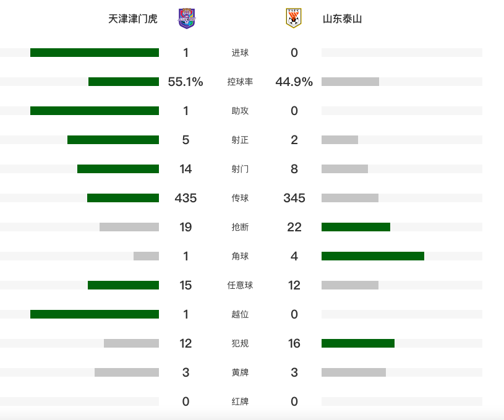Select the 任意球 free kick label
The image size is (504, 420).
coord(240,285)
